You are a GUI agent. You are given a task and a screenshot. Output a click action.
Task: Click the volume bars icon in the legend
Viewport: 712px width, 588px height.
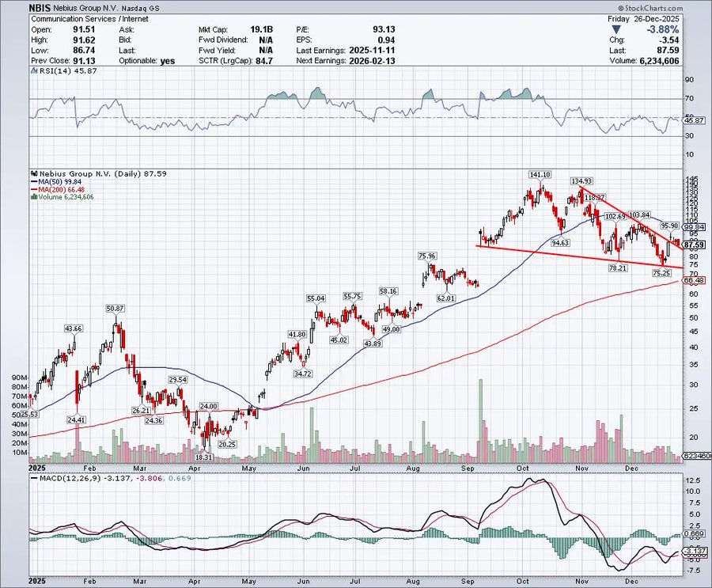[x=32, y=199]
